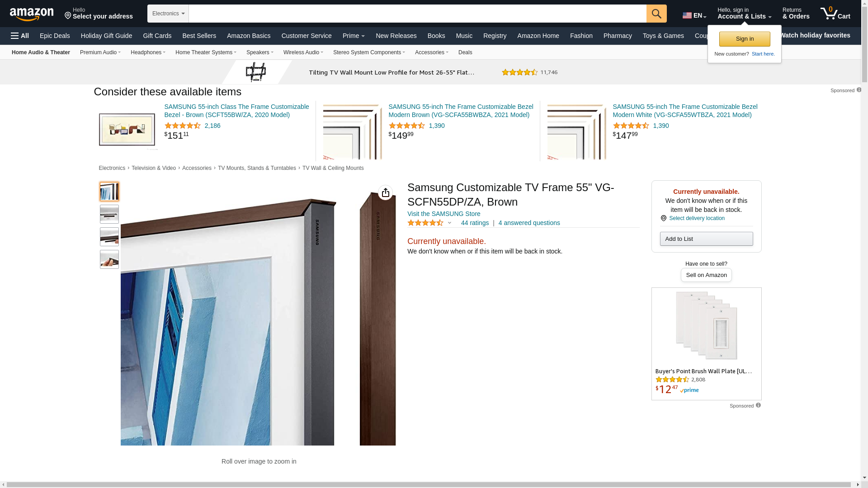868x488 pixels.
Task: Open the shopping cart icon
Action: (x=835, y=14)
